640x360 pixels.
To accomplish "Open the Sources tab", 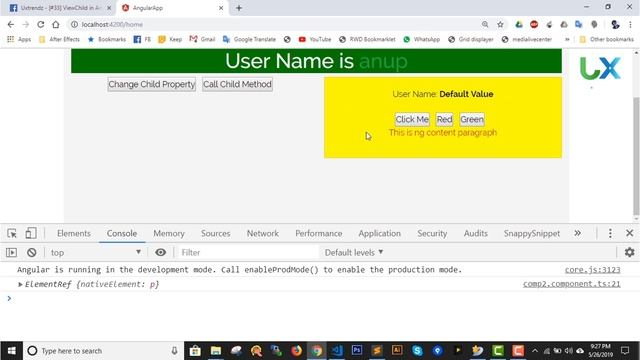I will [216, 233].
